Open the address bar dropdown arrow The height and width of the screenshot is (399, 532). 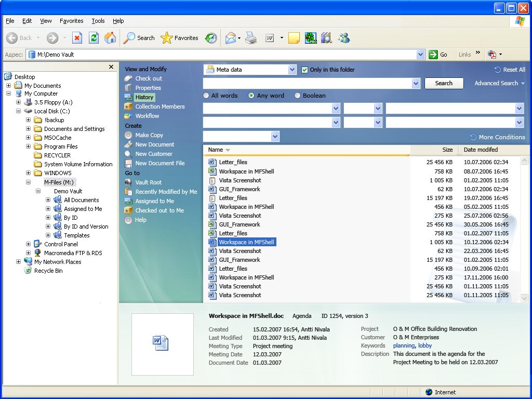(x=420, y=55)
